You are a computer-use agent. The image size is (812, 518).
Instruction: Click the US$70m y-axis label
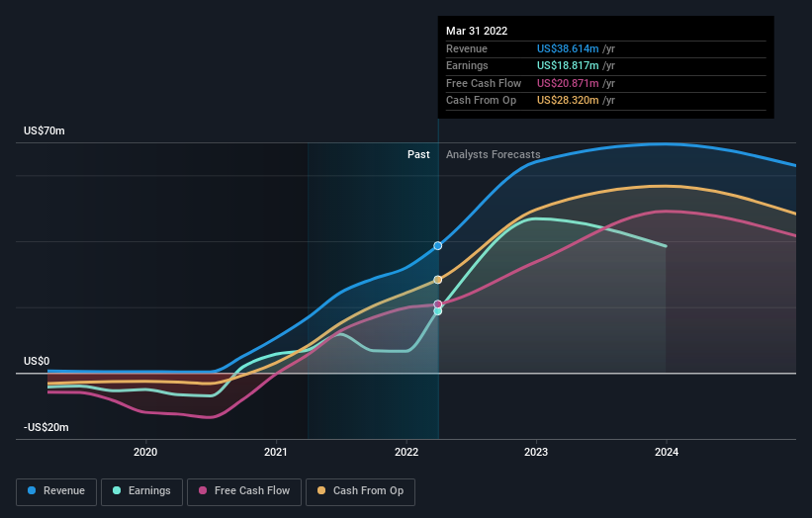[45, 130]
